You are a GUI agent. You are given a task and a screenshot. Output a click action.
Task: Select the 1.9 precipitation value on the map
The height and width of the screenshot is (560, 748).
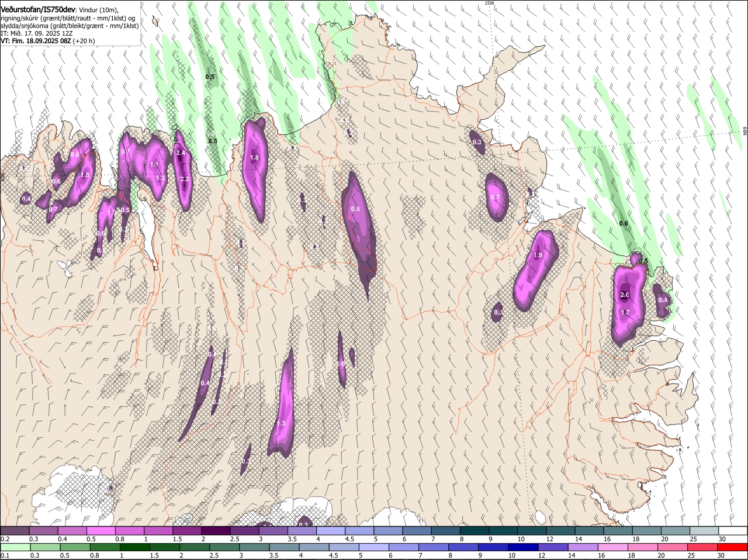pyautogui.click(x=538, y=255)
